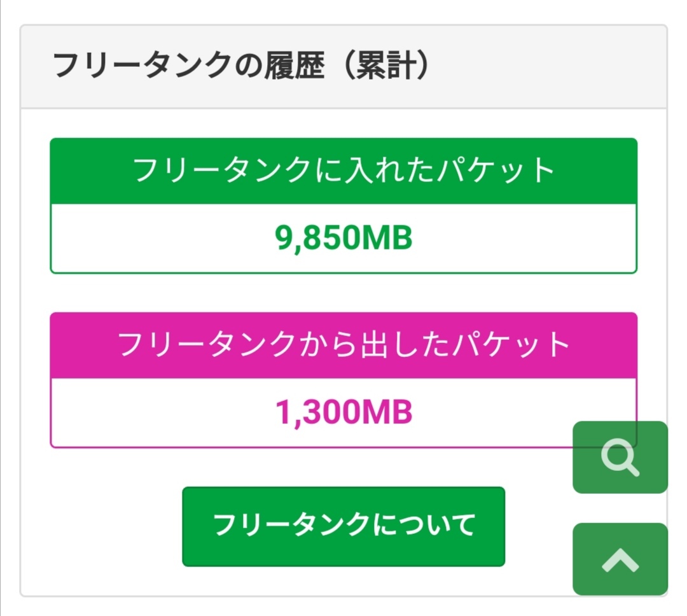Learn more via フリータンクについて link
This screenshot has width=687, height=616.
(343, 526)
